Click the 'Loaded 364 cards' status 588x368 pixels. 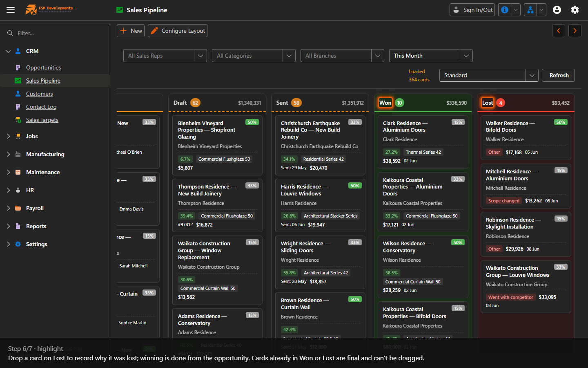(x=419, y=76)
